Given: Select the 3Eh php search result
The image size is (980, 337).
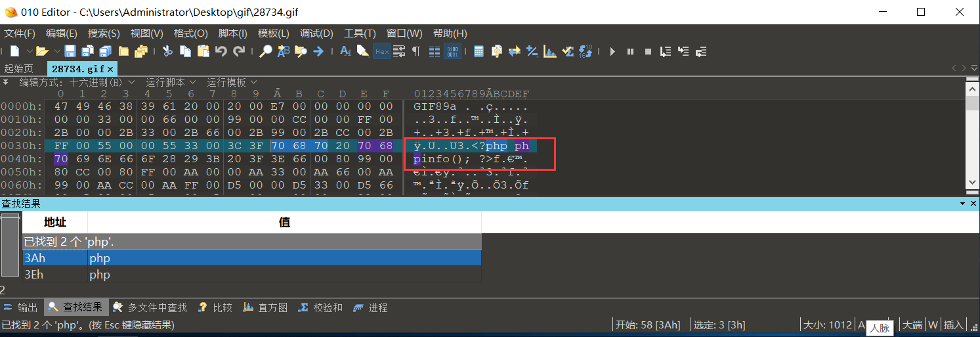Looking at the screenshot, I should pyautogui.click(x=252, y=275).
